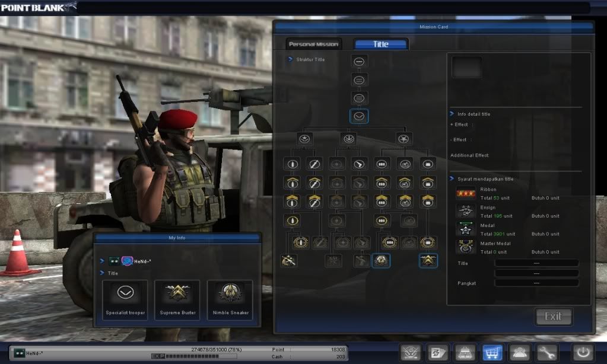Click 'Butuh 0 unit' in Master Medal row

[x=545, y=252]
